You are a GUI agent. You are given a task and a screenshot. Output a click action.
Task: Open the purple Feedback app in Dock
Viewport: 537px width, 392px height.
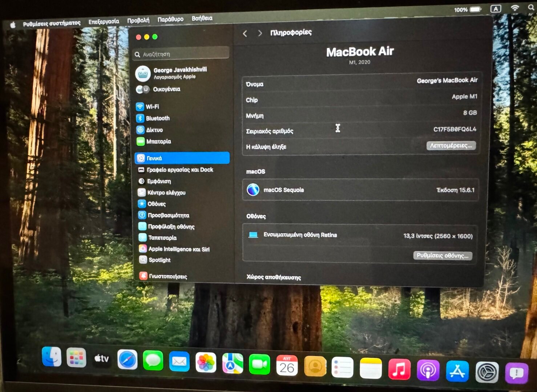[x=516, y=373]
